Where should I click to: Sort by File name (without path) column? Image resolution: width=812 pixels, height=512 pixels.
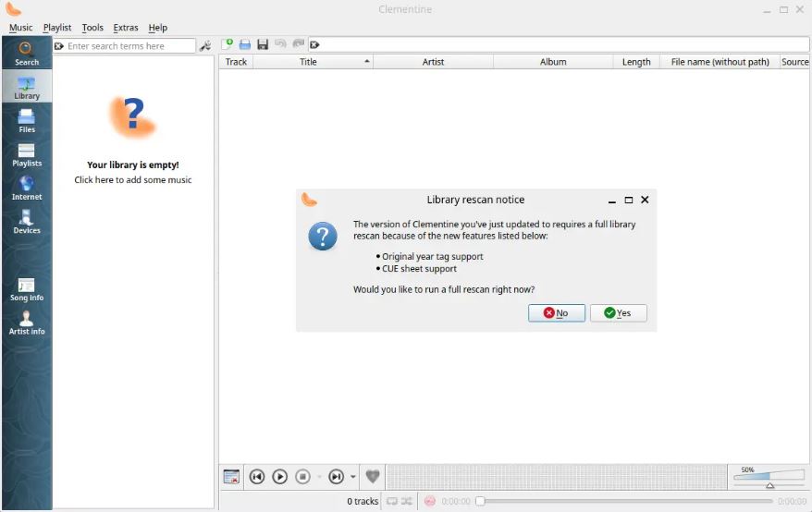(720, 62)
